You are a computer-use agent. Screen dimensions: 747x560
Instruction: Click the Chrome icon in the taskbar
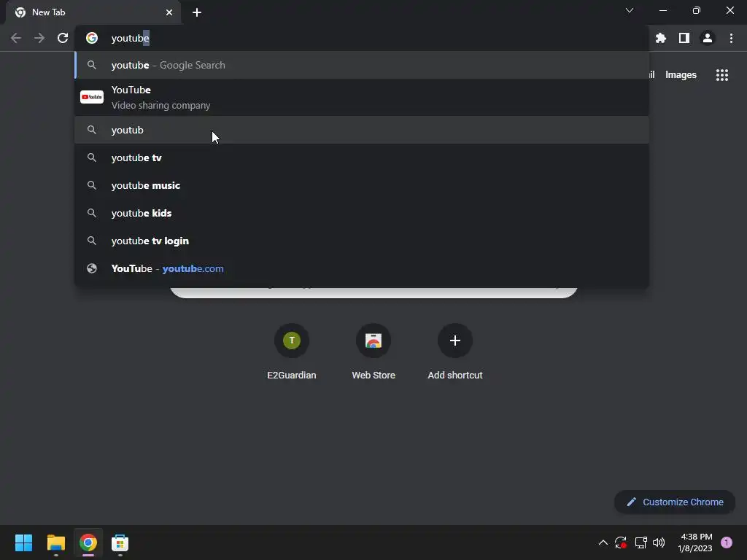tap(88, 542)
